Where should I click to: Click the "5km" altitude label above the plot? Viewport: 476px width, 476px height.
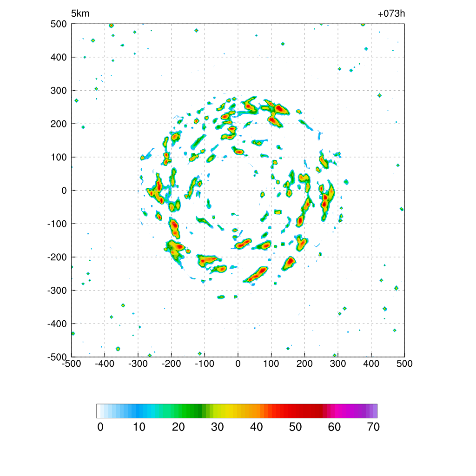coord(80,13)
